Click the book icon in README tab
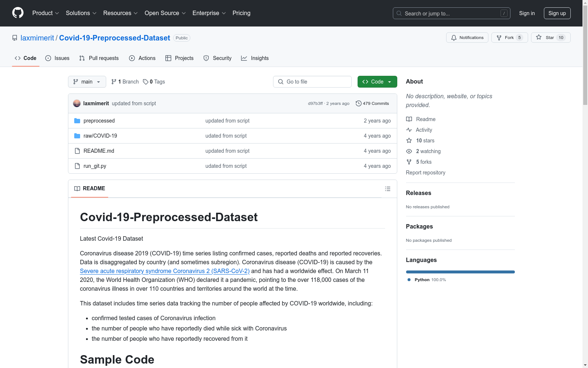The image size is (588, 368). (77, 188)
